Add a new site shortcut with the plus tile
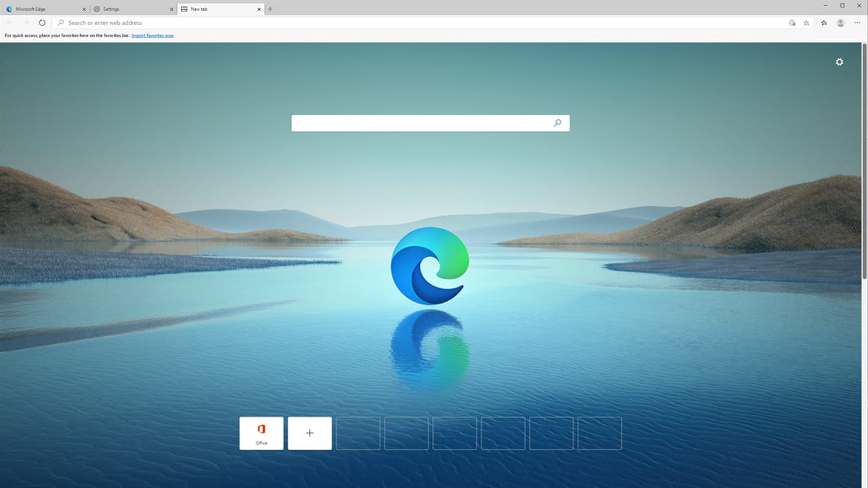The height and width of the screenshot is (488, 868). pos(309,433)
